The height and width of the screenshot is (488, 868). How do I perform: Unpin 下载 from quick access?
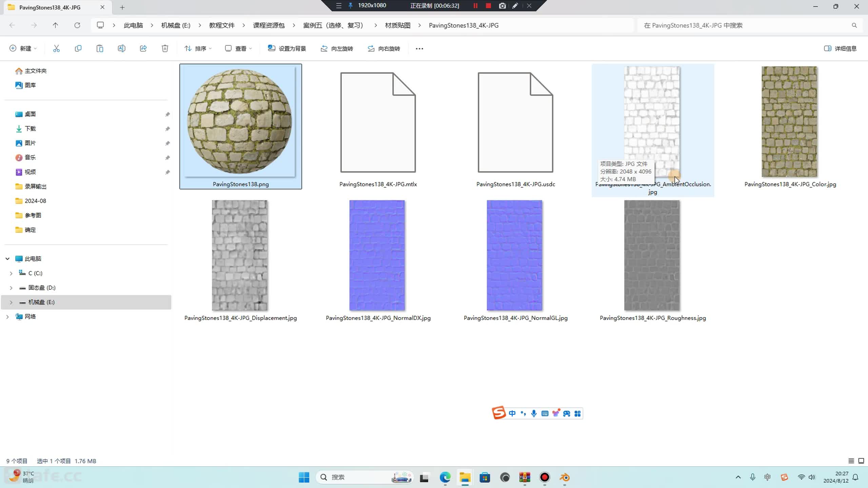tap(167, 129)
